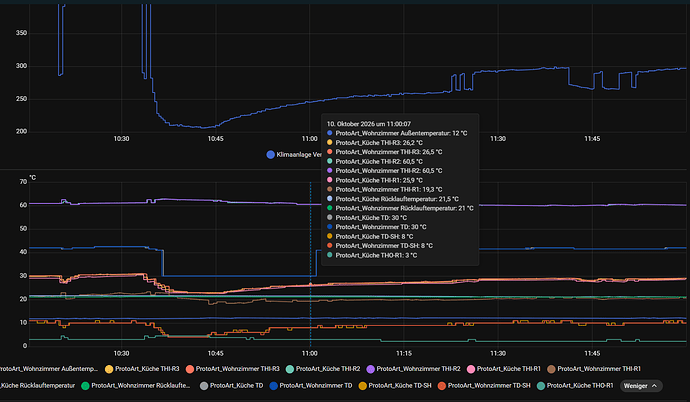Click tooltip row 'ProtoArt_Wohnzimmer Außentemperatur: 12 °C'
Screen dimensions: 690x402
pyautogui.click(x=397, y=133)
